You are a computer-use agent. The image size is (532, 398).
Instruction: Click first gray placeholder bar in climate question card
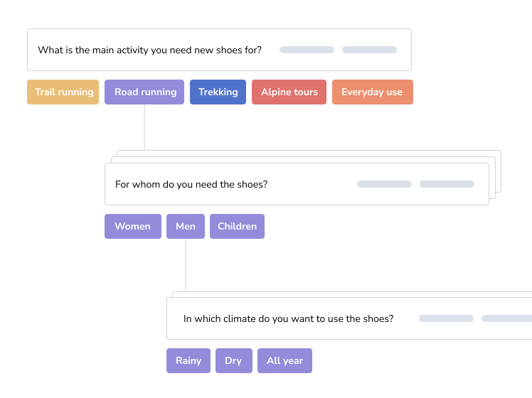point(446,318)
